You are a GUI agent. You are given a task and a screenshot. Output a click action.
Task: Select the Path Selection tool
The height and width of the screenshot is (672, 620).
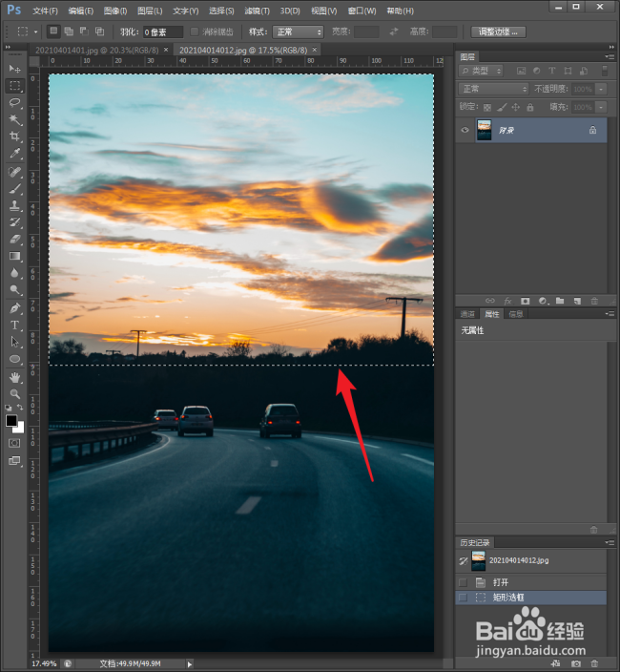(15, 342)
